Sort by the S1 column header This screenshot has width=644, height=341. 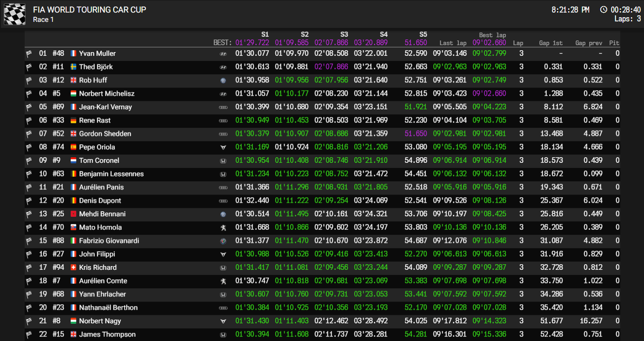point(265,34)
